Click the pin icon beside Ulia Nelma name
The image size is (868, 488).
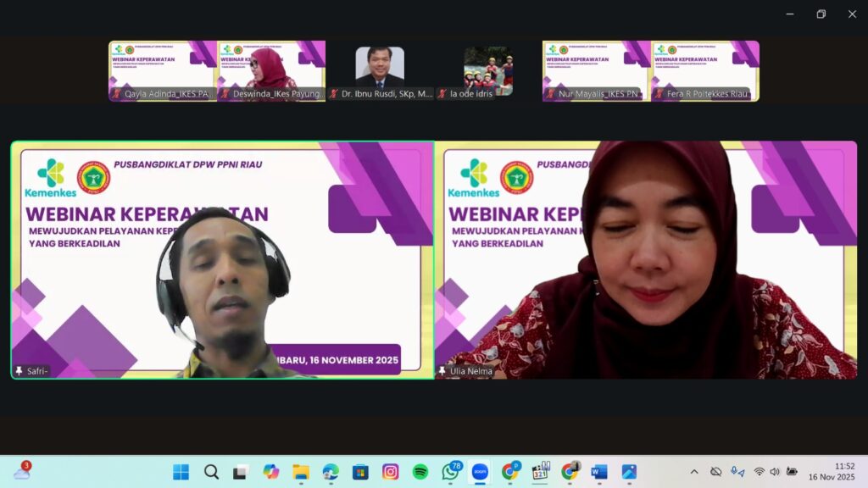click(x=442, y=371)
